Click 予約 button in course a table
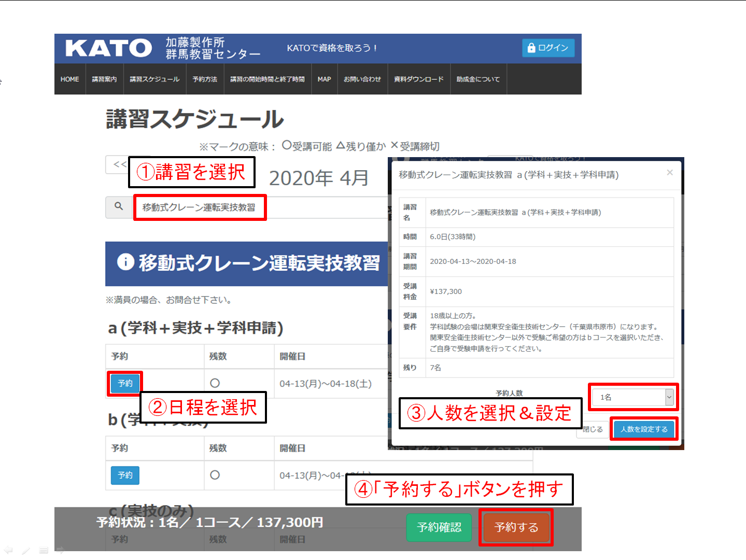This screenshot has width=746, height=560. point(125,383)
